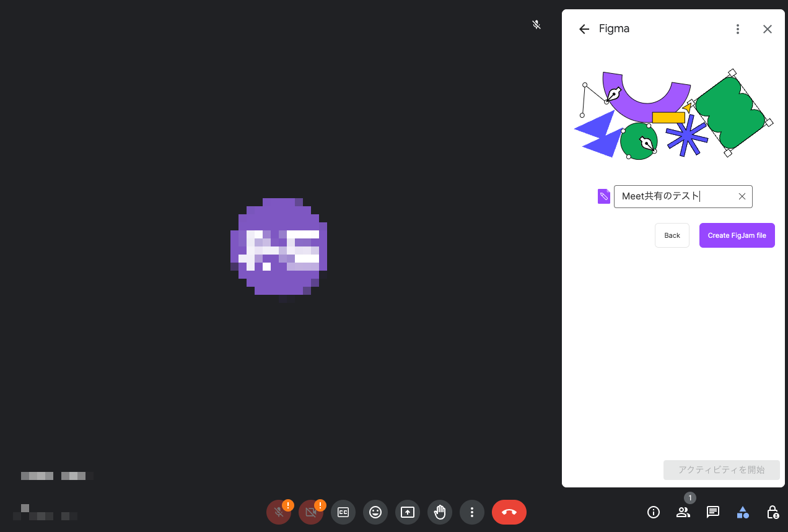Start presenting your screen
This screenshot has height=532, width=788.
(408, 512)
